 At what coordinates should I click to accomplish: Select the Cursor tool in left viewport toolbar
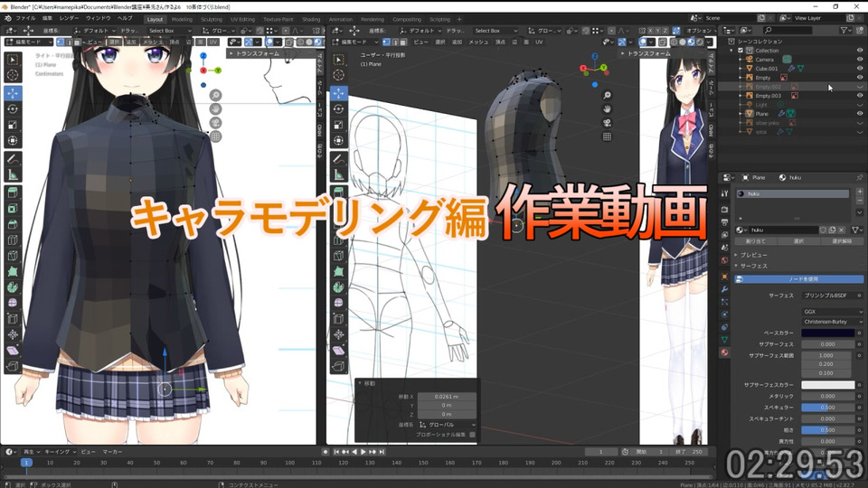[x=13, y=75]
